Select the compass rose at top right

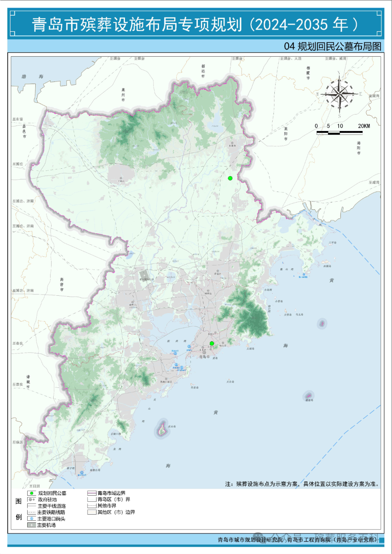[340, 94]
